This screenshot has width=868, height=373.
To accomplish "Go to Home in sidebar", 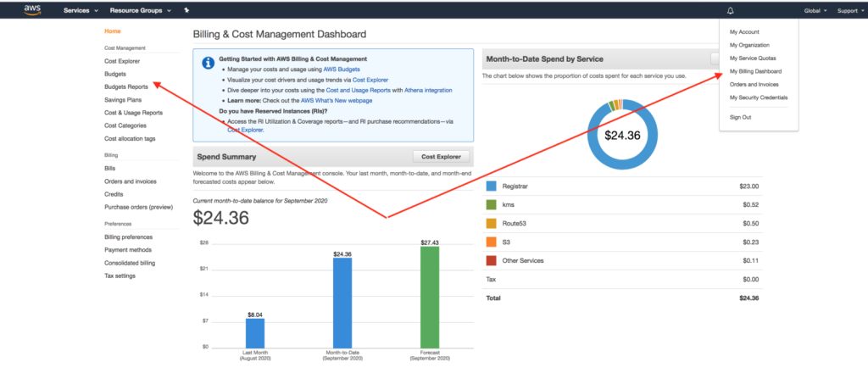I will pyautogui.click(x=113, y=31).
